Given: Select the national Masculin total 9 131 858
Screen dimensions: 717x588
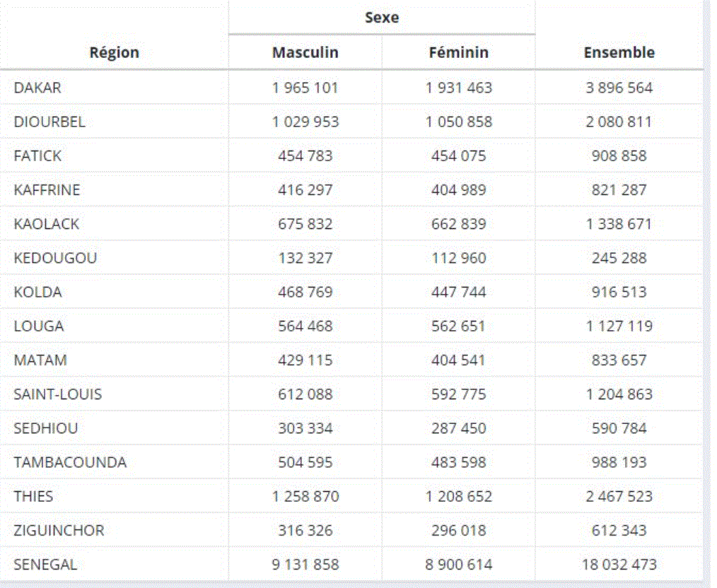Looking at the screenshot, I should point(305,564).
